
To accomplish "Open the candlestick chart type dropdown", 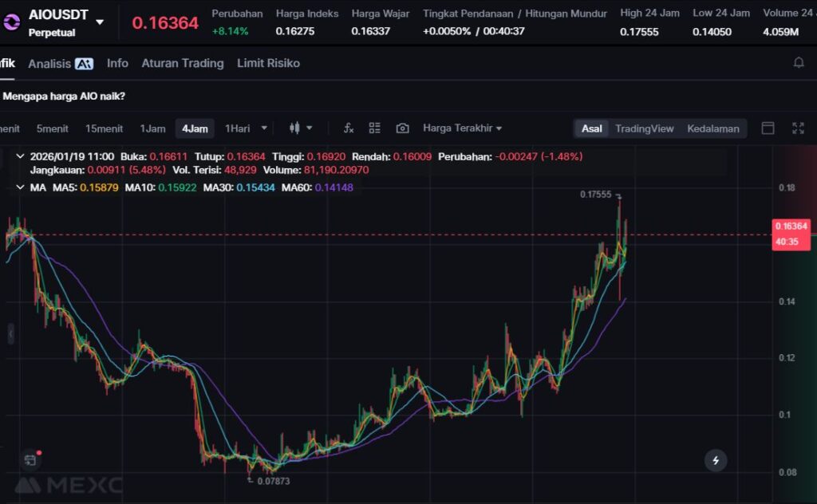I will (x=301, y=128).
